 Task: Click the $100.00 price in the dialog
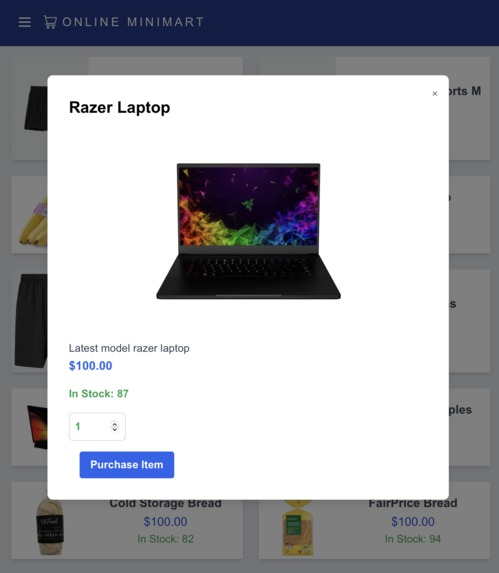coord(91,365)
